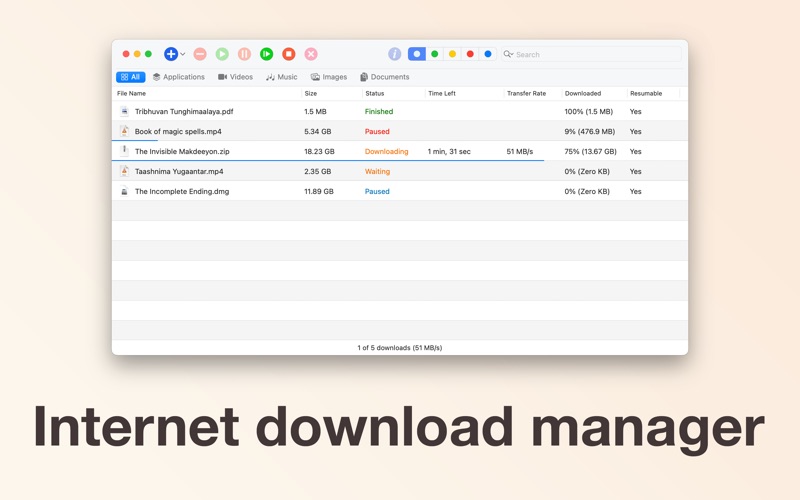Click the 18.23 GB size value
800x500 pixels.
(319, 151)
